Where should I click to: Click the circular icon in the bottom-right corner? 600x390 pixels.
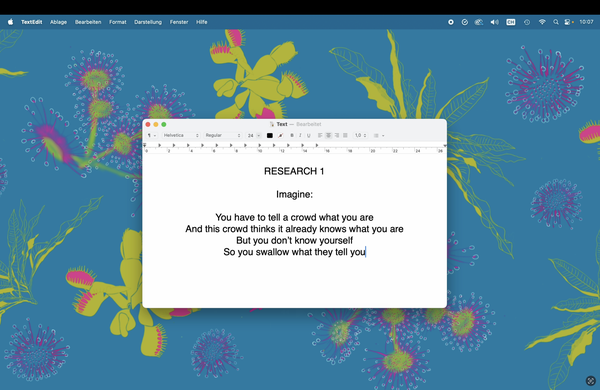pyautogui.click(x=590, y=380)
